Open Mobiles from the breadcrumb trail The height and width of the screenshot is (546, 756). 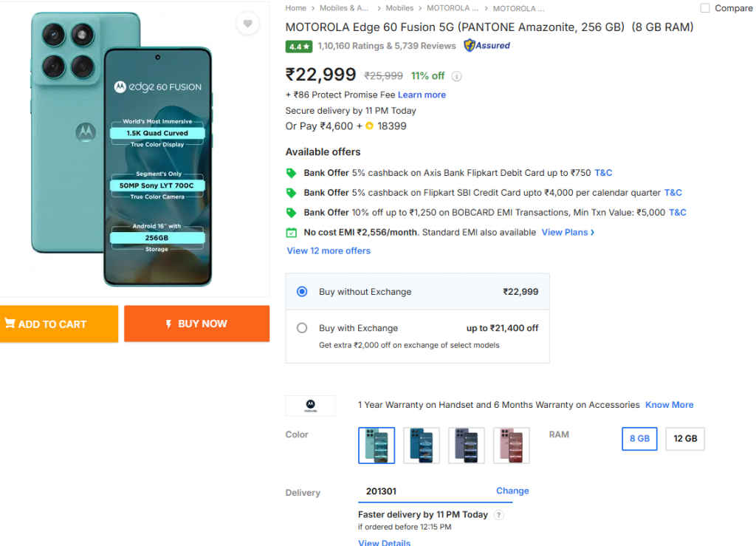point(400,8)
